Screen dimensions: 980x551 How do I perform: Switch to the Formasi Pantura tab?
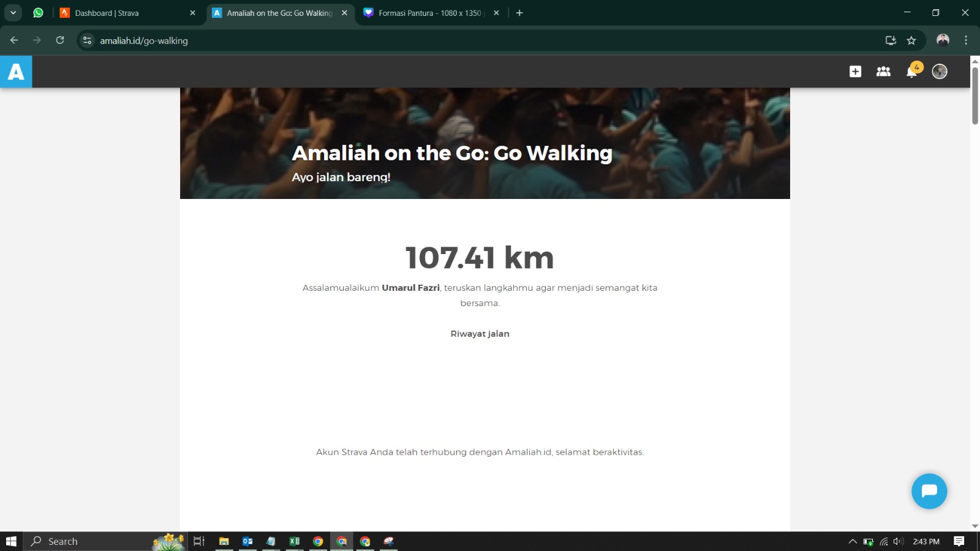point(429,13)
